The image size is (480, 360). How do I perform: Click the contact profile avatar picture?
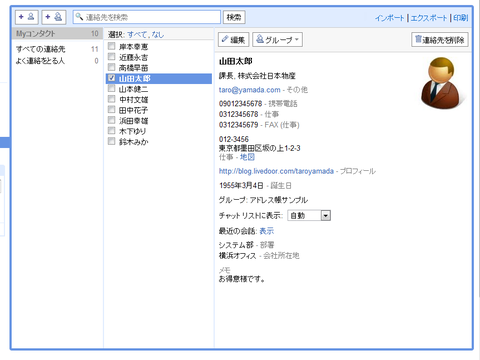(x=442, y=84)
